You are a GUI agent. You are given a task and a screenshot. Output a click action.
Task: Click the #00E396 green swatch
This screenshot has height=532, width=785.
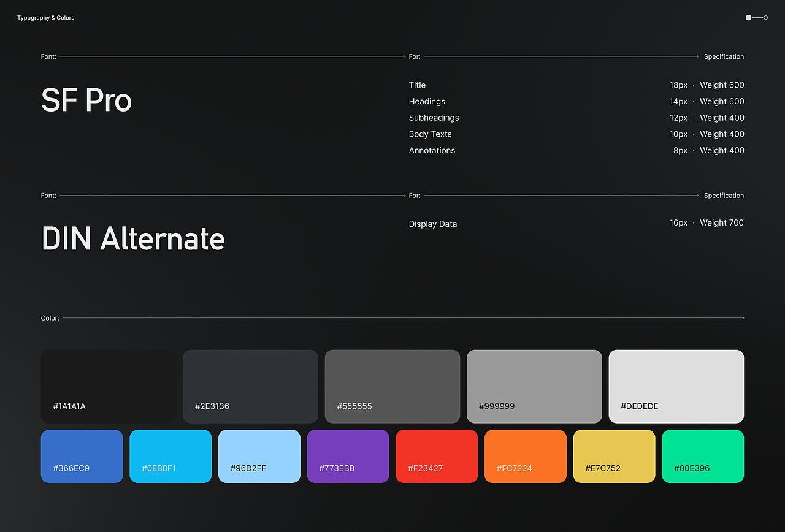[x=703, y=456]
